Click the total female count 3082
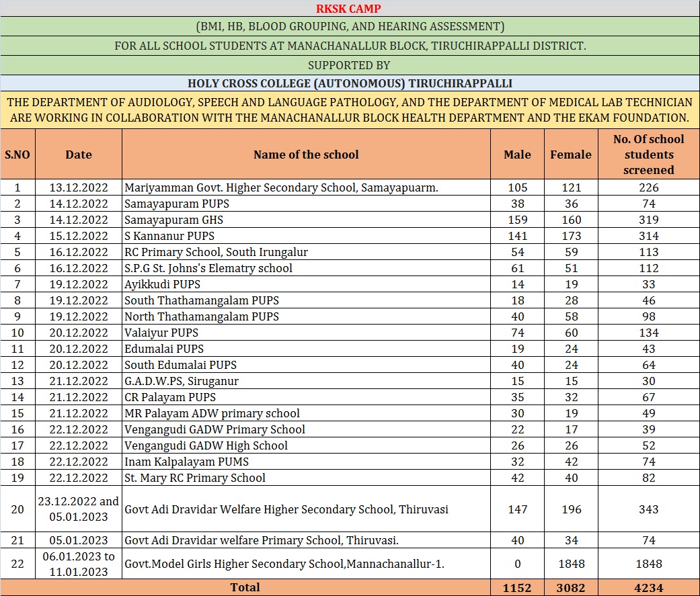The image size is (700, 596). point(571,587)
